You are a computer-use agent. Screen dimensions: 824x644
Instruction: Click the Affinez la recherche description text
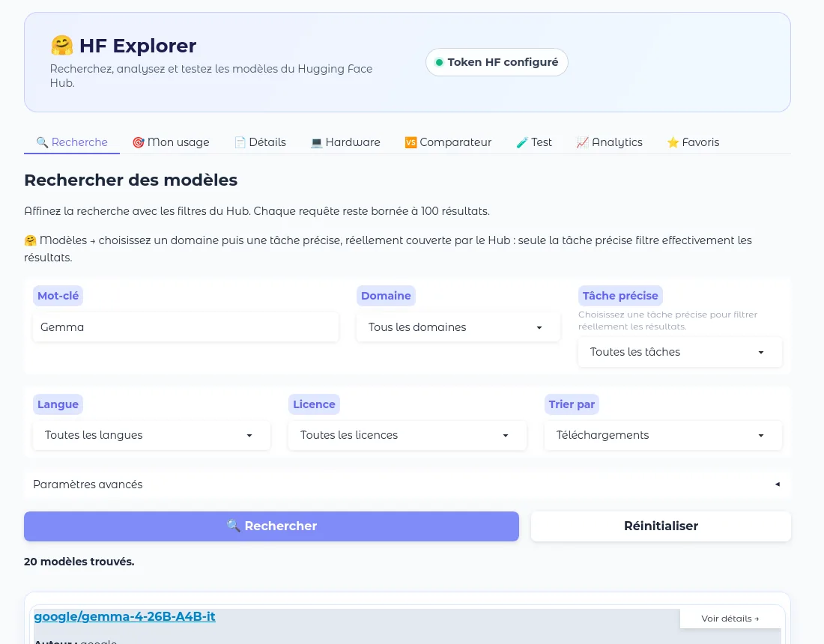click(257, 211)
